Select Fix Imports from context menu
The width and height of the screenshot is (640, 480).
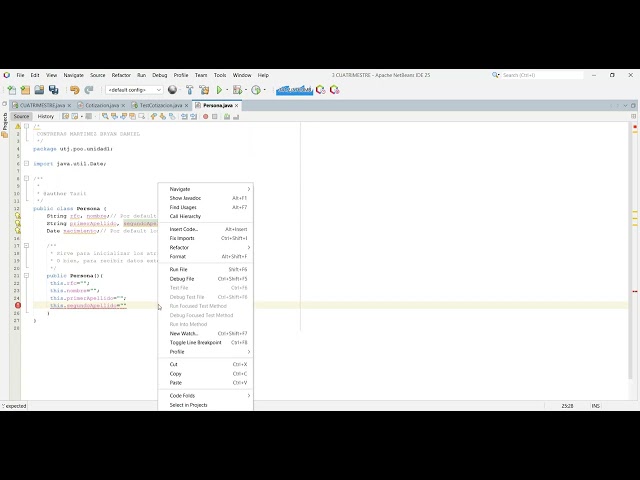point(205,238)
